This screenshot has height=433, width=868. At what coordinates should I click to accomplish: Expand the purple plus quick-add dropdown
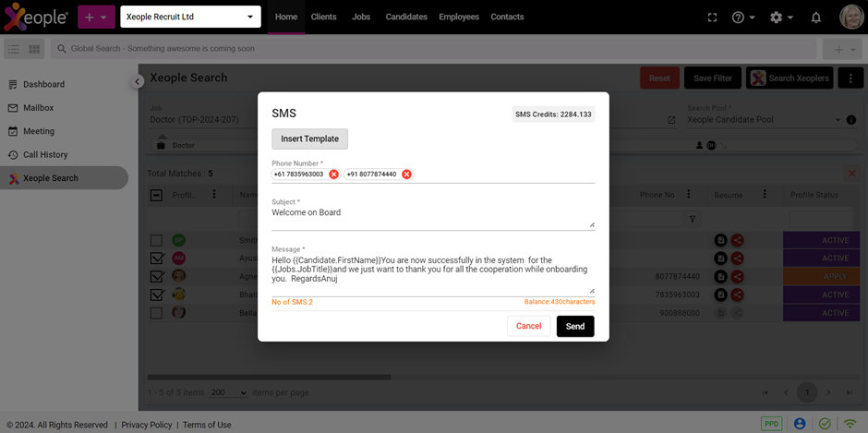pyautogui.click(x=96, y=17)
